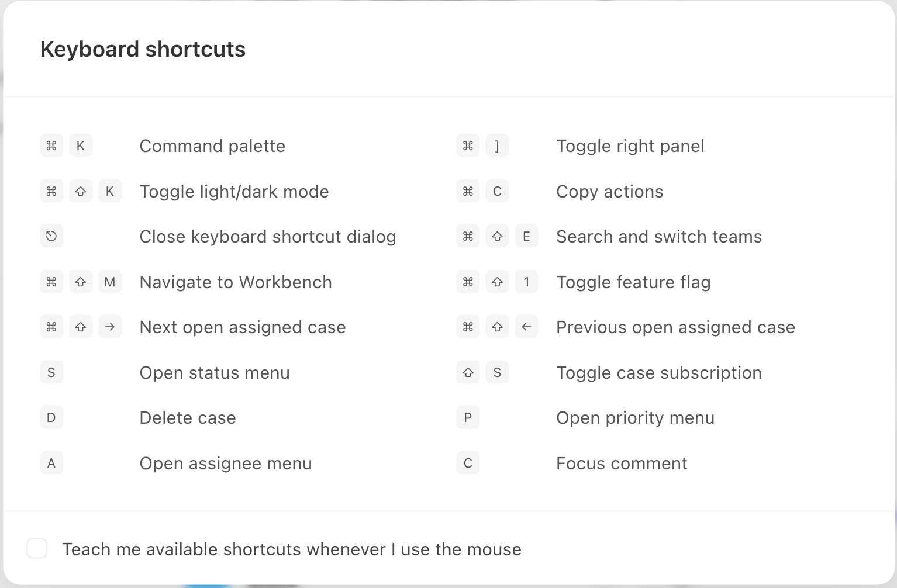Viewport: 897px width, 588px height.
Task: Click the Toggle light/dark mode label
Action: (234, 192)
